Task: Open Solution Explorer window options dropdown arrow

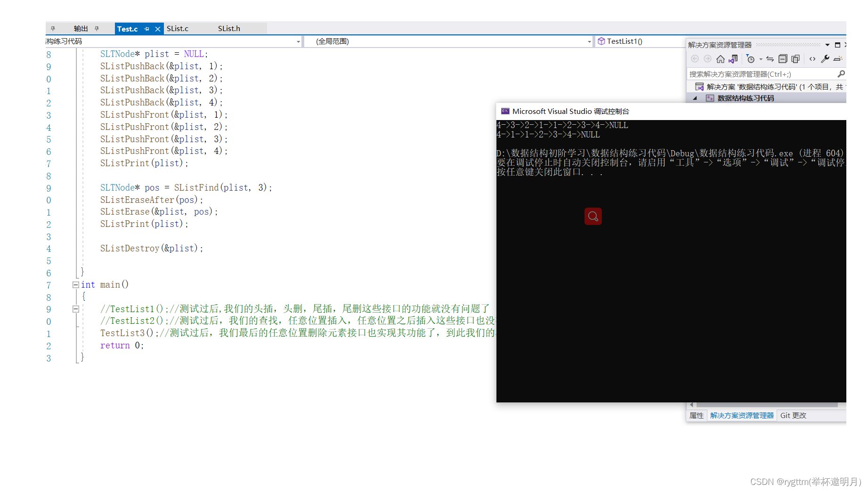Action: pyautogui.click(x=827, y=45)
